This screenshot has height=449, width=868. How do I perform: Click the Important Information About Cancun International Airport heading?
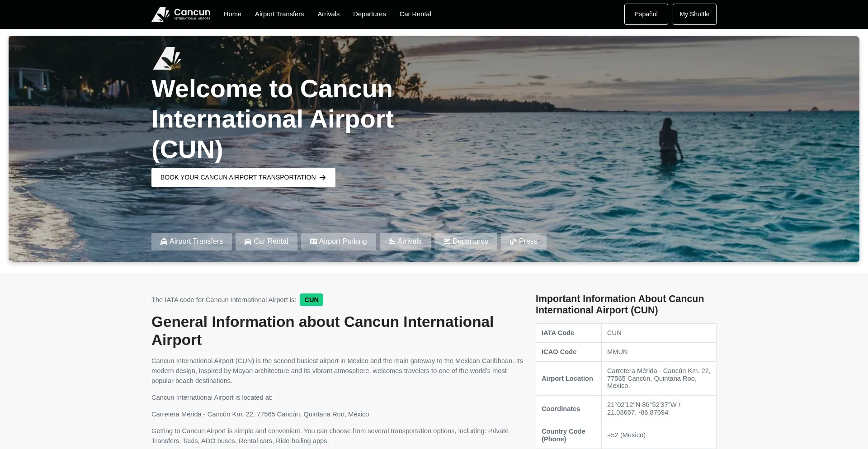click(620, 304)
